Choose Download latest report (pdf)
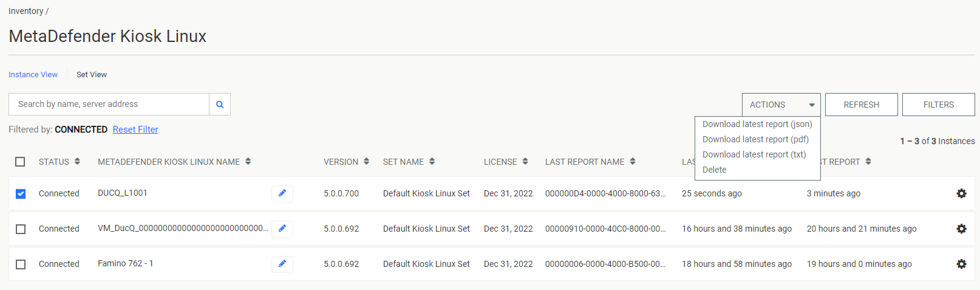Image resolution: width=980 pixels, height=290 pixels. pyautogui.click(x=755, y=139)
